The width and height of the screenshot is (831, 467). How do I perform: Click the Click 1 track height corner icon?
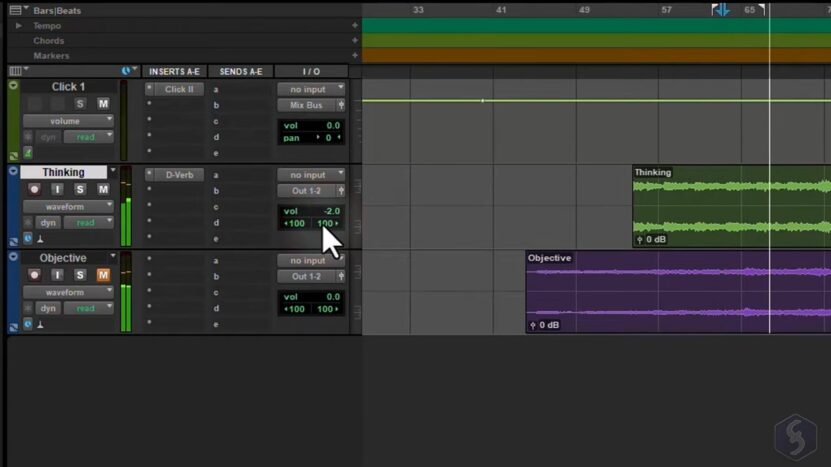pyautogui.click(x=13, y=156)
